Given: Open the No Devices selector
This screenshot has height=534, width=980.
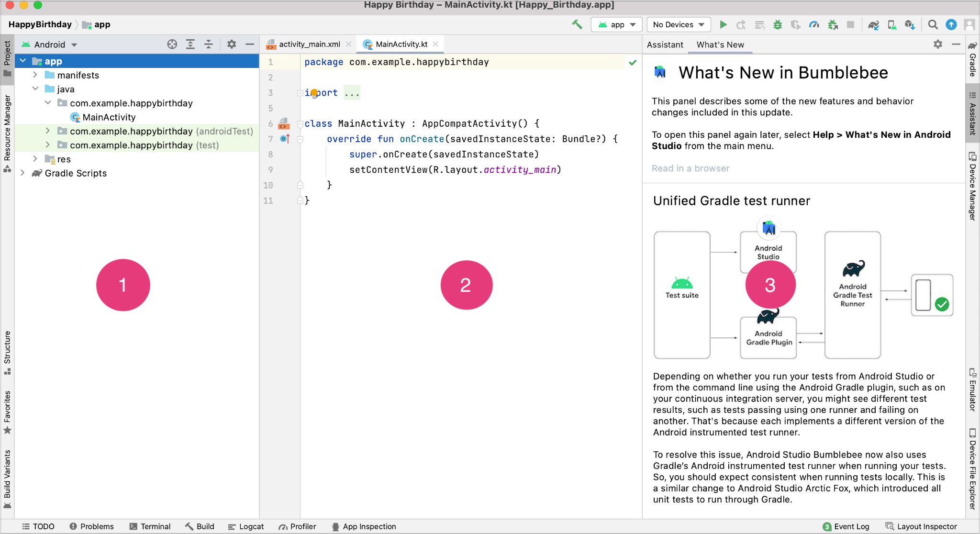Looking at the screenshot, I should pyautogui.click(x=678, y=24).
